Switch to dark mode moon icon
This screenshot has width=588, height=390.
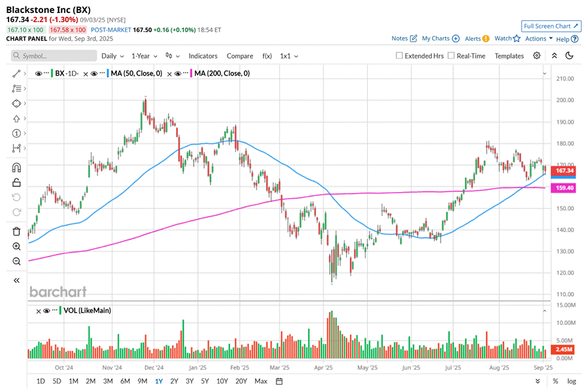569,55
